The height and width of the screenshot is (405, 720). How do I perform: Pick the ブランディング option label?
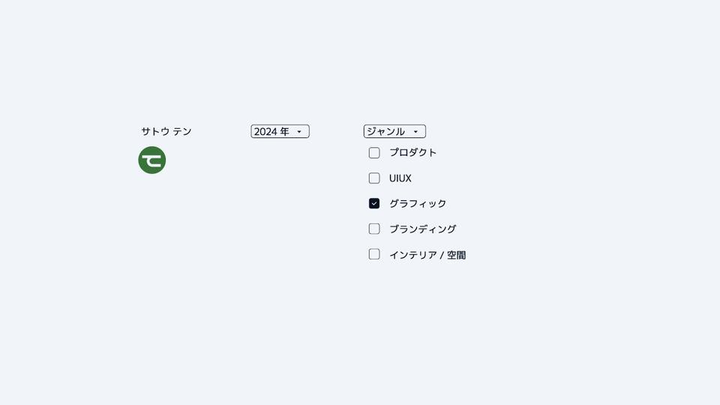[423, 229]
